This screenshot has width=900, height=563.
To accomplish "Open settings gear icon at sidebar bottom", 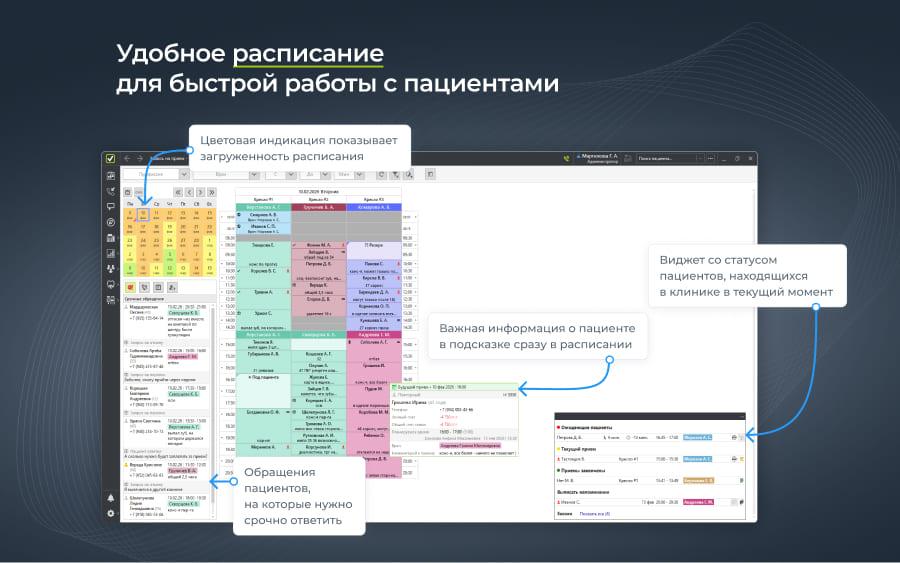I will [110, 513].
